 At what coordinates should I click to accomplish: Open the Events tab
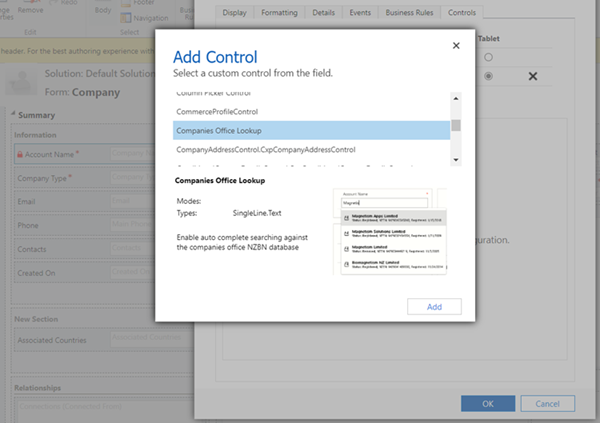tap(359, 13)
